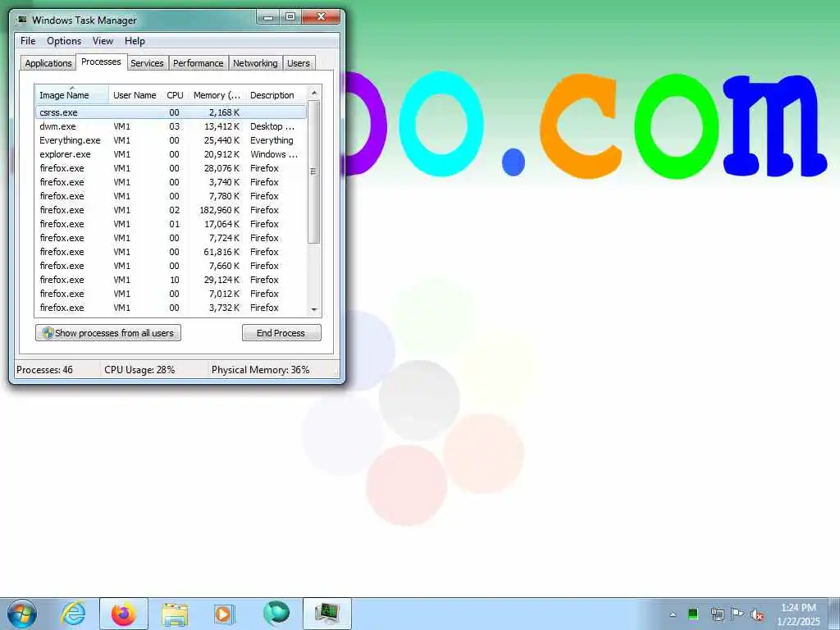Image resolution: width=840 pixels, height=630 pixels.
Task: Click the 25,440 K memory cell
Action: pos(221,140)
